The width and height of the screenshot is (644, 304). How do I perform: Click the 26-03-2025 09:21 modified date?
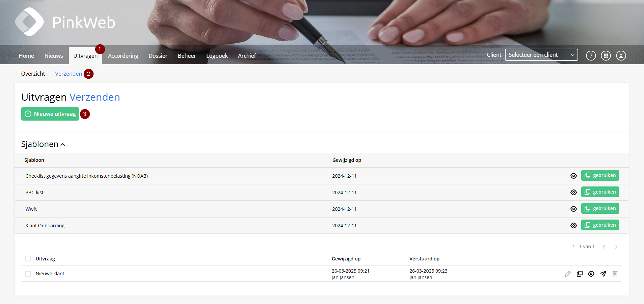(350, 271)
